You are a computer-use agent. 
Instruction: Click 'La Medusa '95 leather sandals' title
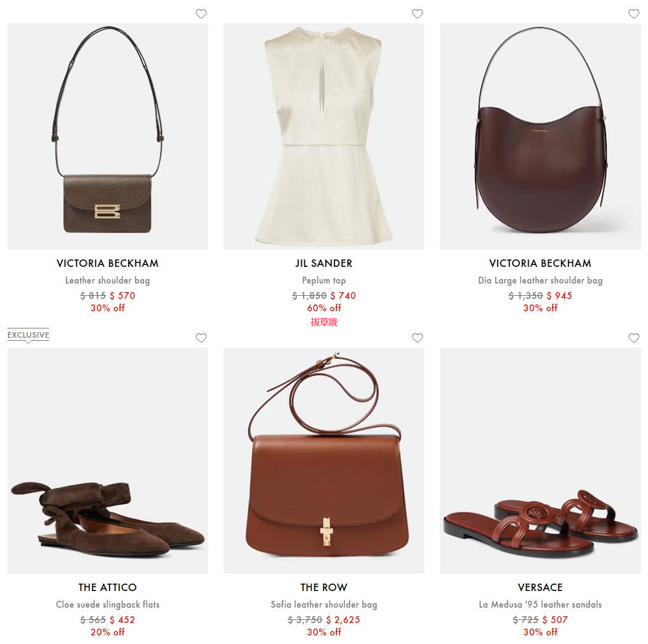pyautogui.click(x=540, y=605)
